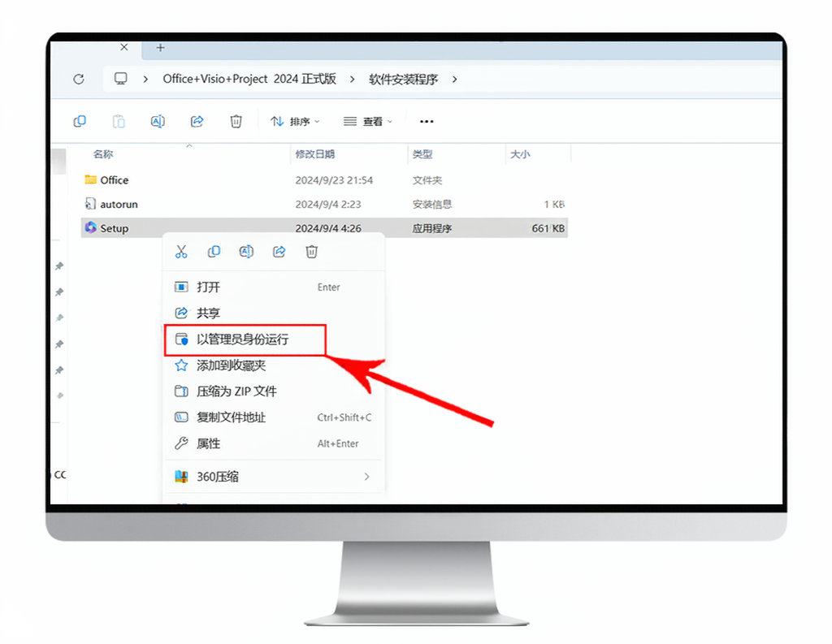Click the toolbar share icon
The image size is (832, 644).
point(197,122)
